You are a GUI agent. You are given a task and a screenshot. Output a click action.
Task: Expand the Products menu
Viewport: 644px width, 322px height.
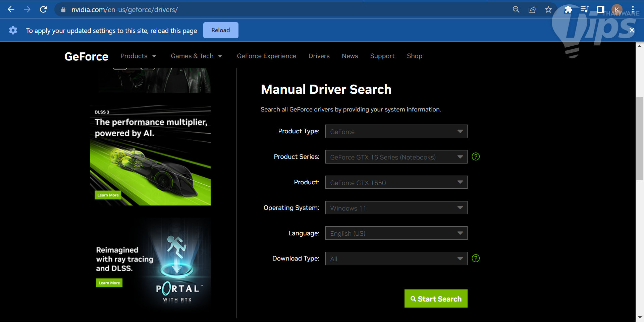[x=138, y=56]
